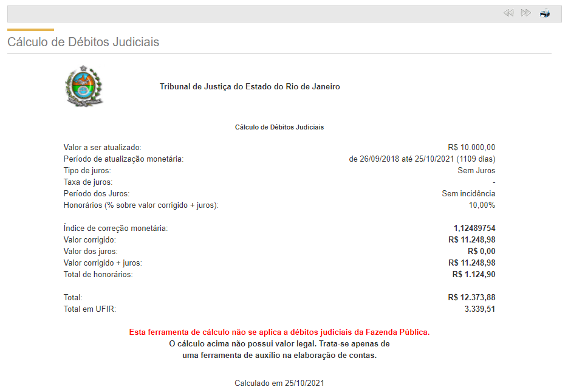Click the label Período de atualização monetária
This screenshot has height=392, width=568.
123,159
